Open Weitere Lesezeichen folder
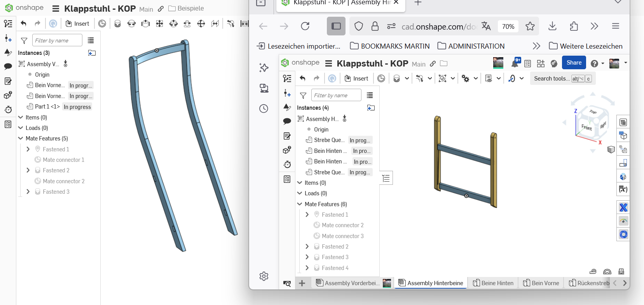The height and width of the screenshot is (305, 644). pyautogui.click(x=586, y=46)
